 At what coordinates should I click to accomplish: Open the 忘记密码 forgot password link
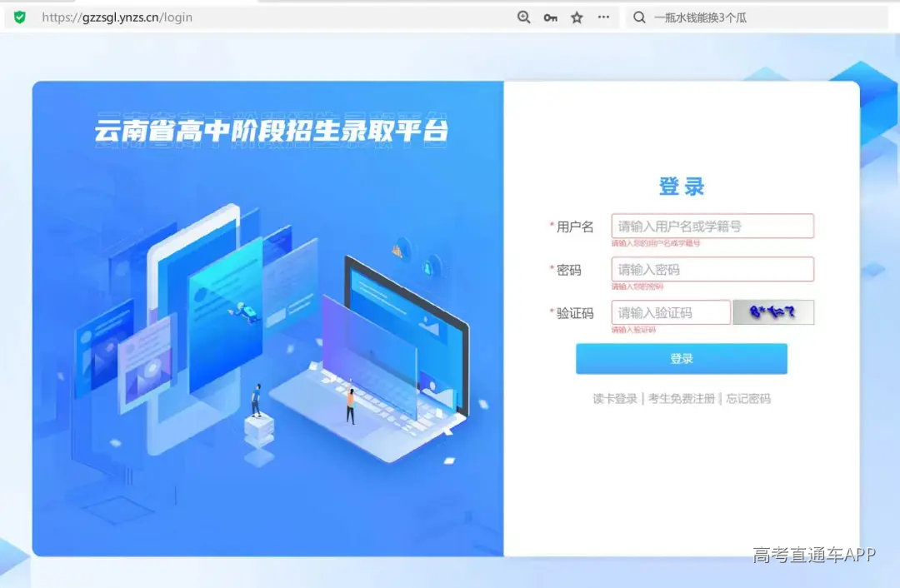coord(747,399)
